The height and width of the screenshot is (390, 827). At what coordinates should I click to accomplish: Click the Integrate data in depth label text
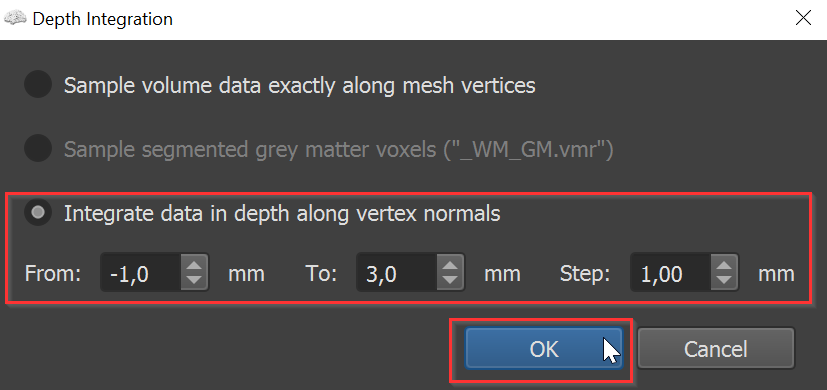(282, 214)
